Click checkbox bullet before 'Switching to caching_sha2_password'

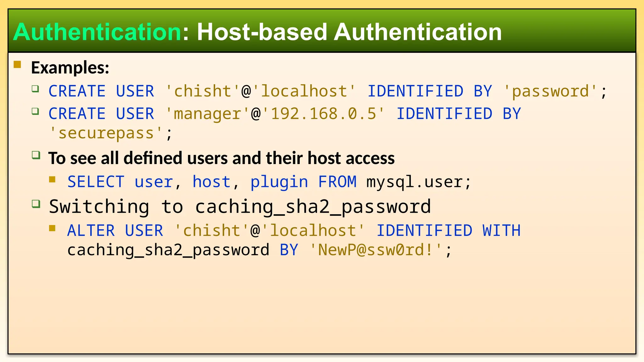(36, 204)
